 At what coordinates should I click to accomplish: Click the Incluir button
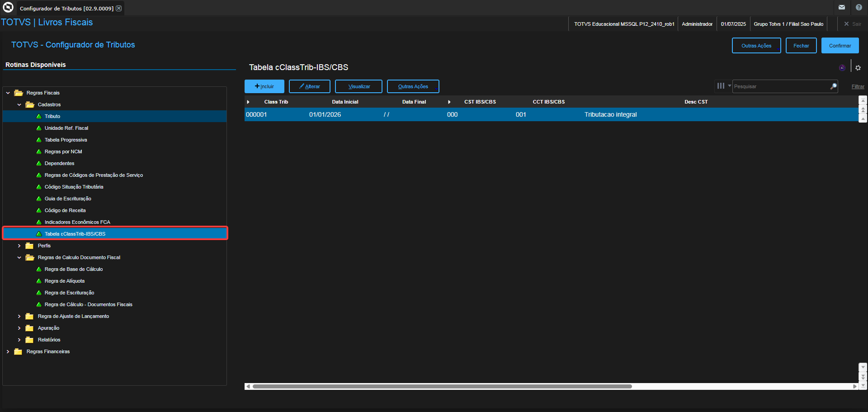264,86
